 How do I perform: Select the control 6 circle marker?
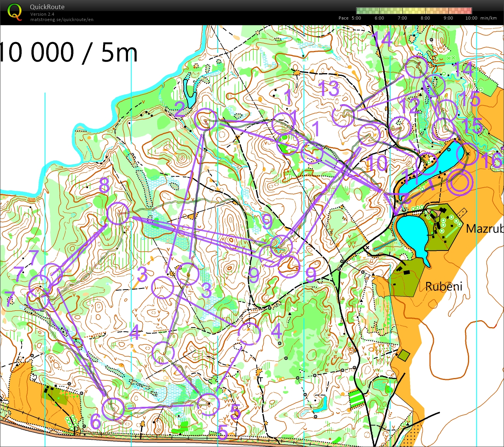tap(114, 409)
